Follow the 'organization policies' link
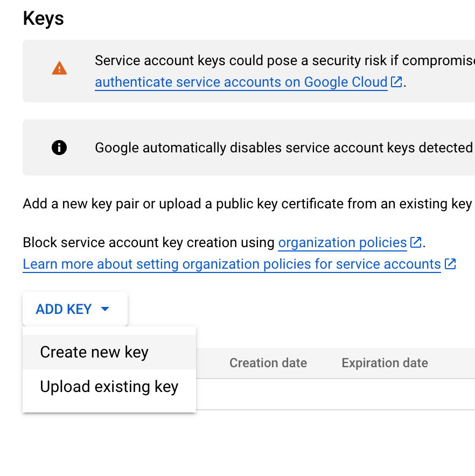The width and height of the screenshot is (475, 476). click(342, 243)
